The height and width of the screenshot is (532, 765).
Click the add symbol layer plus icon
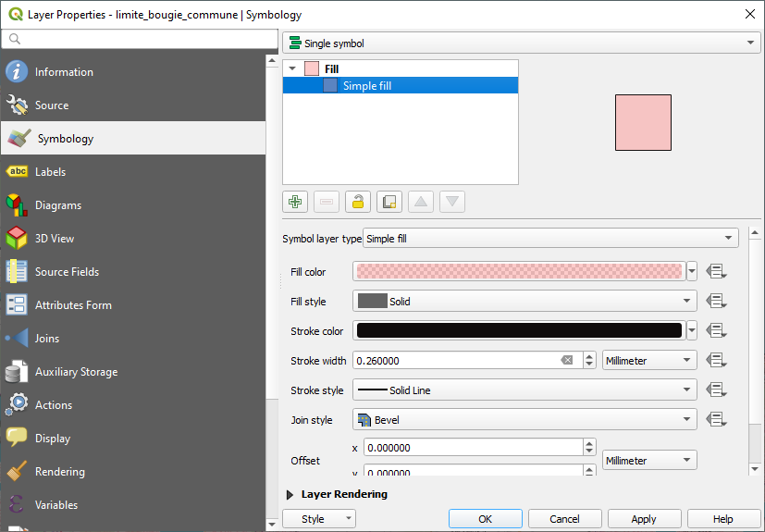(x=295, y=202)
